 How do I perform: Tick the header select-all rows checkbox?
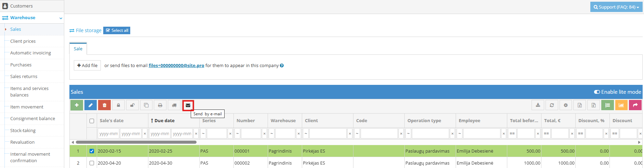pos(92,121)
